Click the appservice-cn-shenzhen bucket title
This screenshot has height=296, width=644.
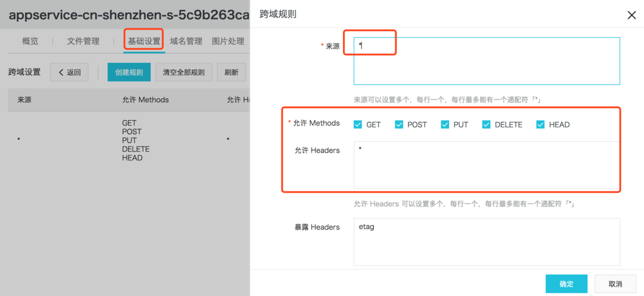click(x=129, y=15)
